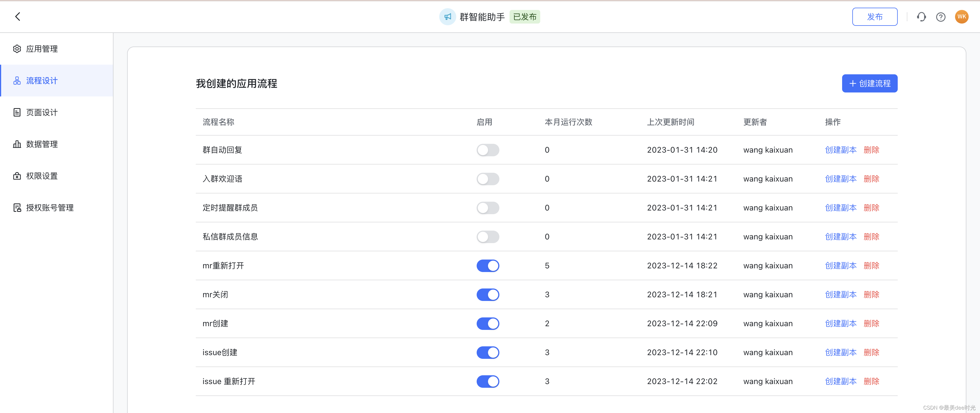
Task: Click the 创建流程 button
Action: (869, 83)
